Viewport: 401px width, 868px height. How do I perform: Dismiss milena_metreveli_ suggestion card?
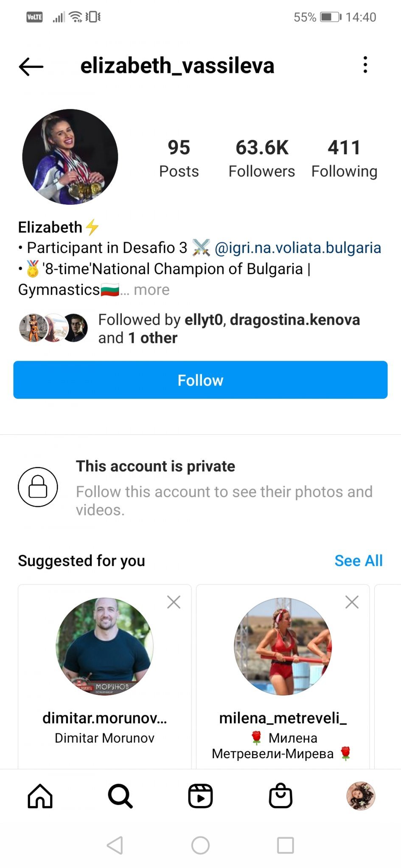tap(352, 602)
